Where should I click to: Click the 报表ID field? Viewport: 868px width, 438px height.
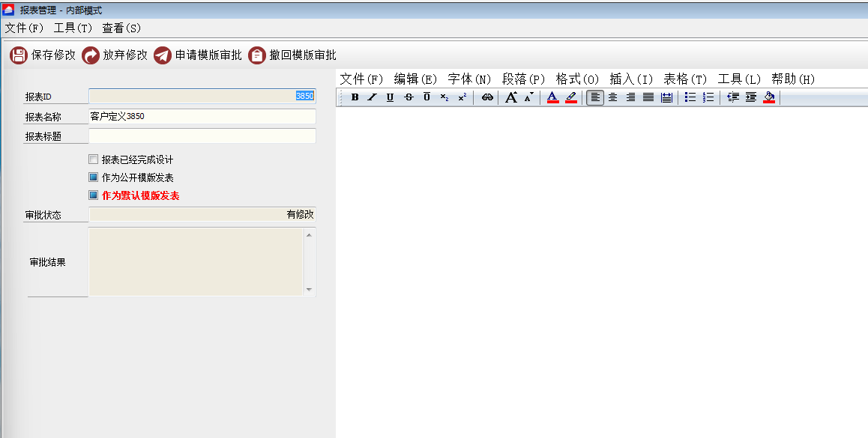pyautogui.click(x=202, y=96)
